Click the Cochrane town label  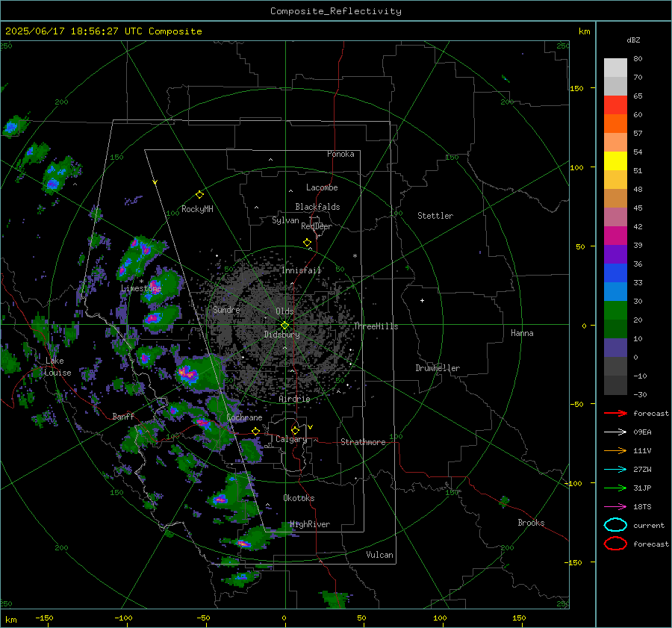[244, 417]
